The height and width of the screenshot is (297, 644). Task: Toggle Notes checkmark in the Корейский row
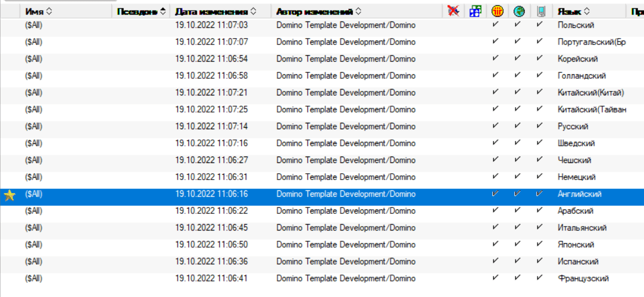[496, 59]
